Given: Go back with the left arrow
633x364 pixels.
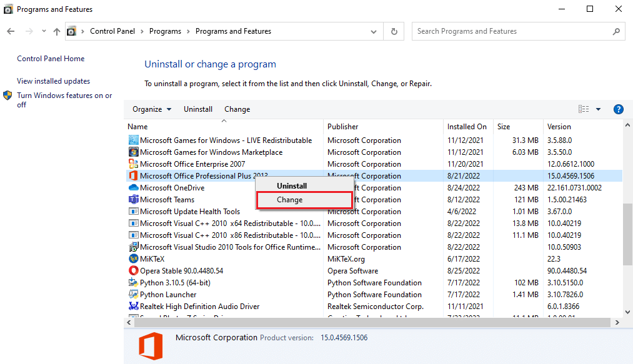Looking at the screenshot, I should tap(11, 31).
